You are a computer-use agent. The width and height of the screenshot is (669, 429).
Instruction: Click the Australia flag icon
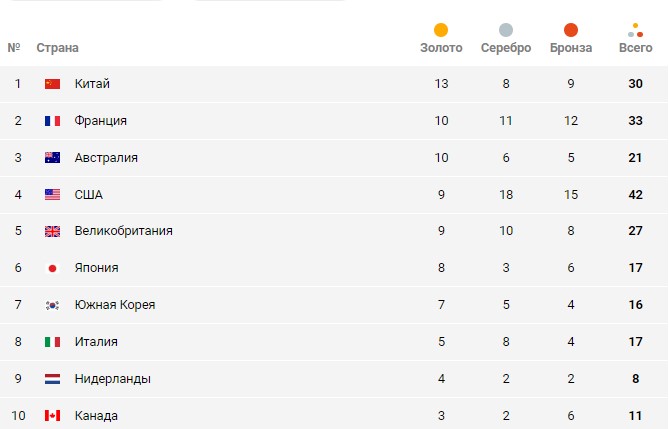point(53,158)
